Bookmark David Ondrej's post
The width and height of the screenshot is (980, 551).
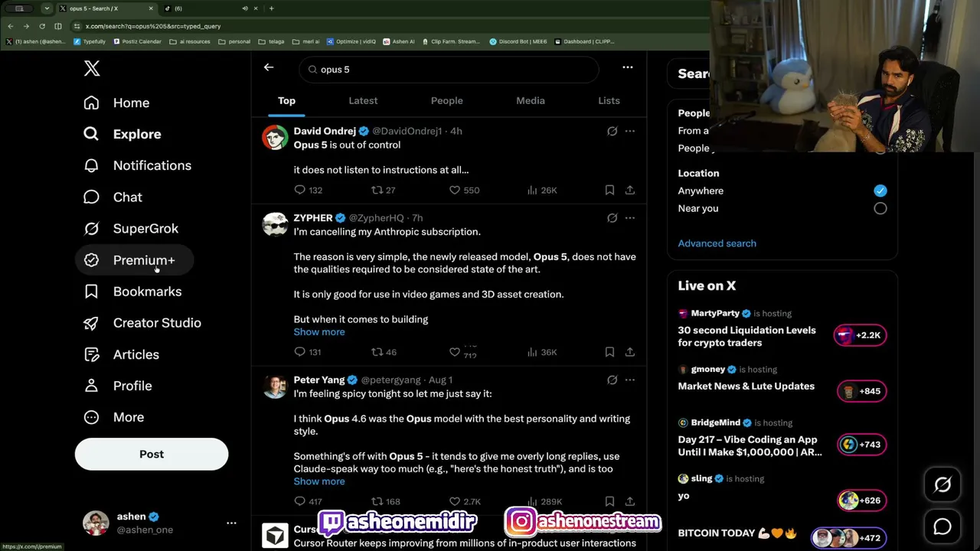[609, 190]
